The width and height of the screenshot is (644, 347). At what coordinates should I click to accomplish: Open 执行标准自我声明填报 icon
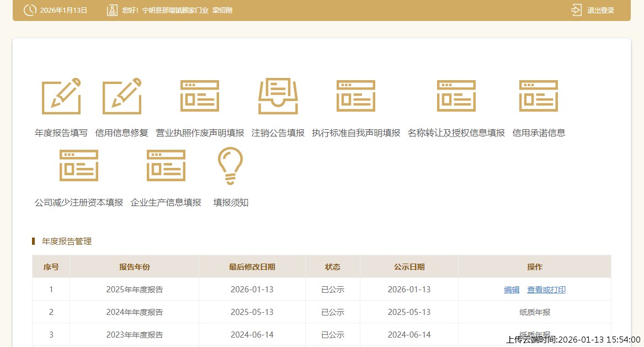pos(356,96)
